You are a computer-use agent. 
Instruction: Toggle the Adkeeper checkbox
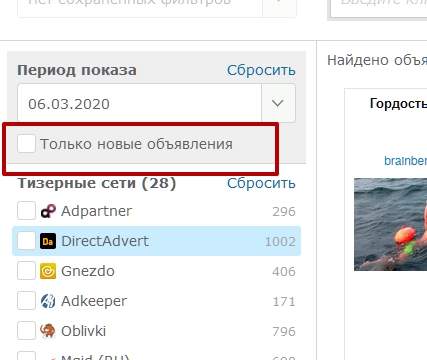click(26, 301)
